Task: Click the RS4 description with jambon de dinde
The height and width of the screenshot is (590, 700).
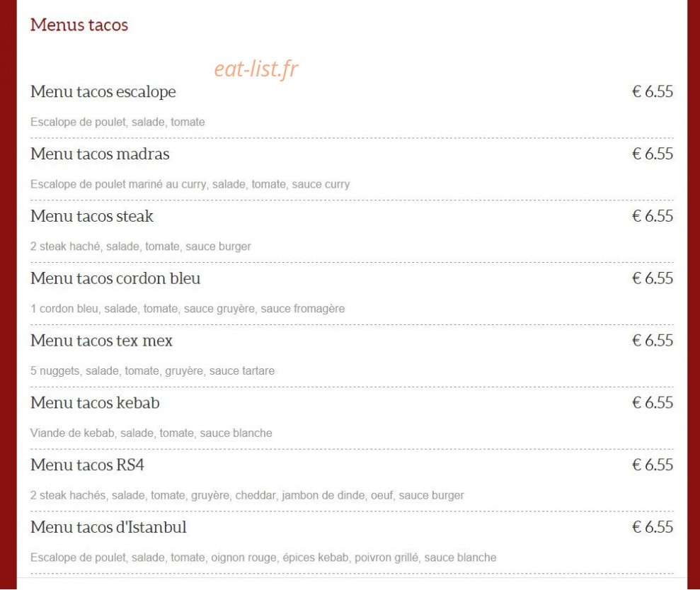Action: point(247,495)
